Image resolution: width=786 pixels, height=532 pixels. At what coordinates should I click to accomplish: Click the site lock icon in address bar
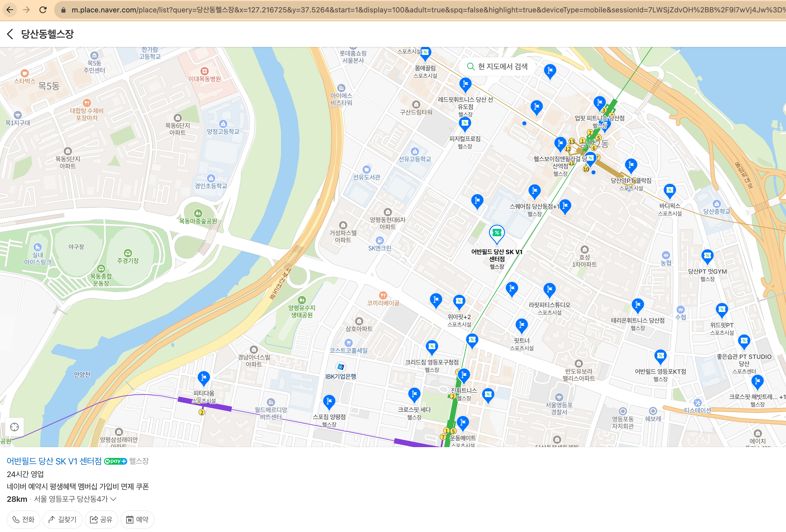tap(63, 10)
